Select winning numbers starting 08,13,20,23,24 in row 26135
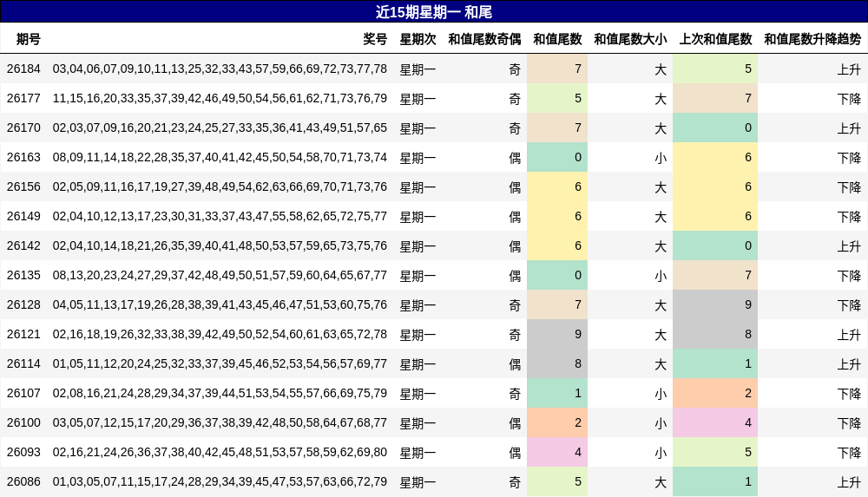The height and width of the screenshot is (497, 868). [220, 275]
